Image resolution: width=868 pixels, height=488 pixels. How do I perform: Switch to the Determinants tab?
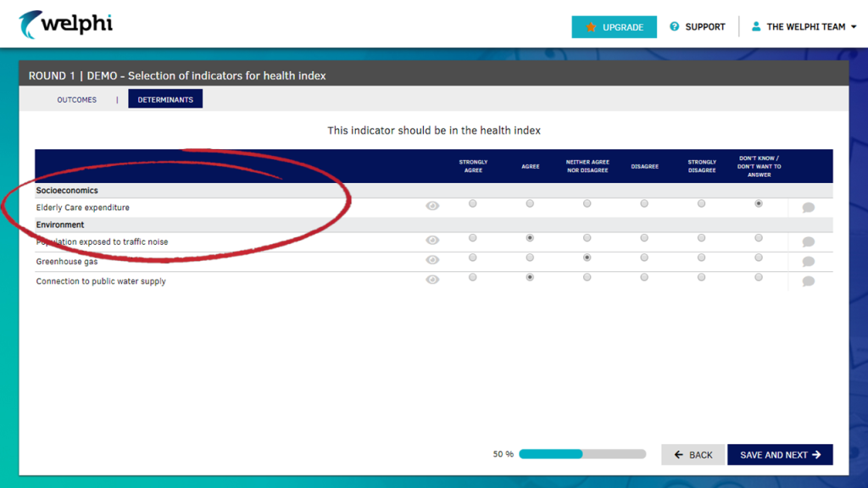tap(165, 98)
